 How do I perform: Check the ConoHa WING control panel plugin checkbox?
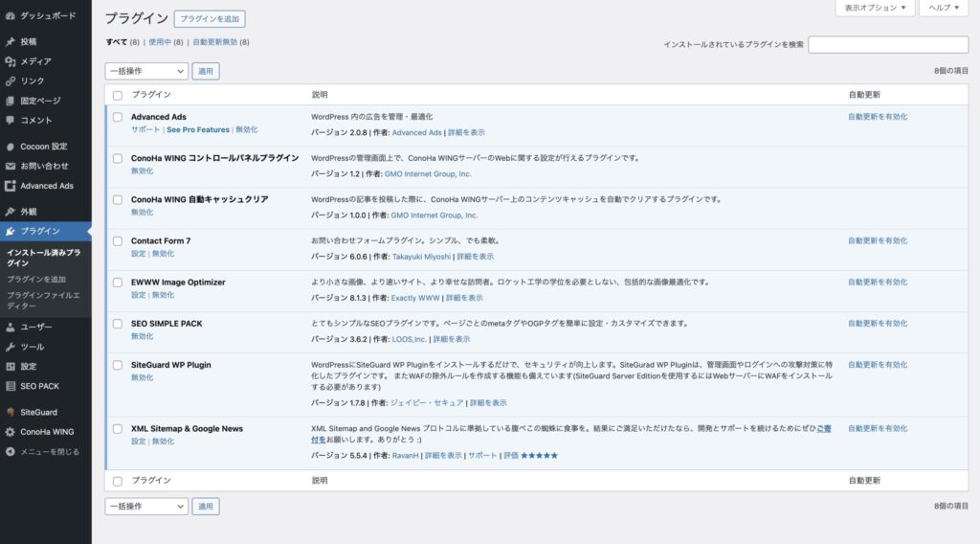[118, 158]
